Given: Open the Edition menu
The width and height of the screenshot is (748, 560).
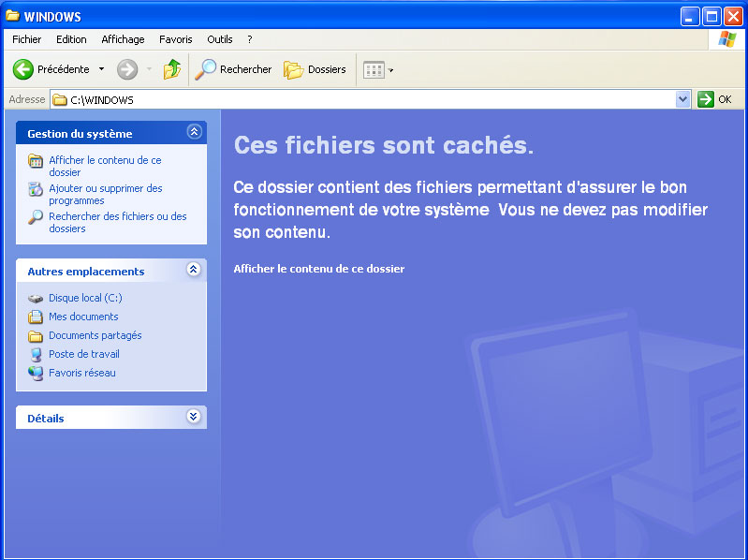Looking at the screenshot, I should point(71,39).
